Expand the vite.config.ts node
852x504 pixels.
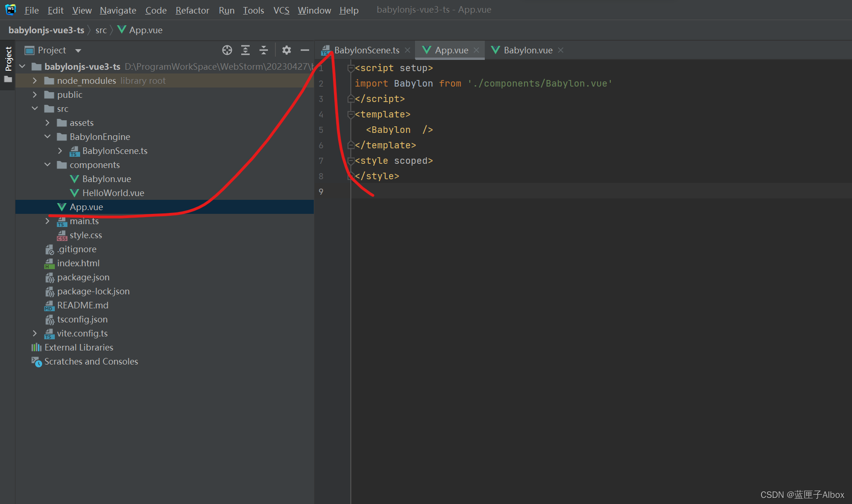pyautogui.click(x=35, y=333)
